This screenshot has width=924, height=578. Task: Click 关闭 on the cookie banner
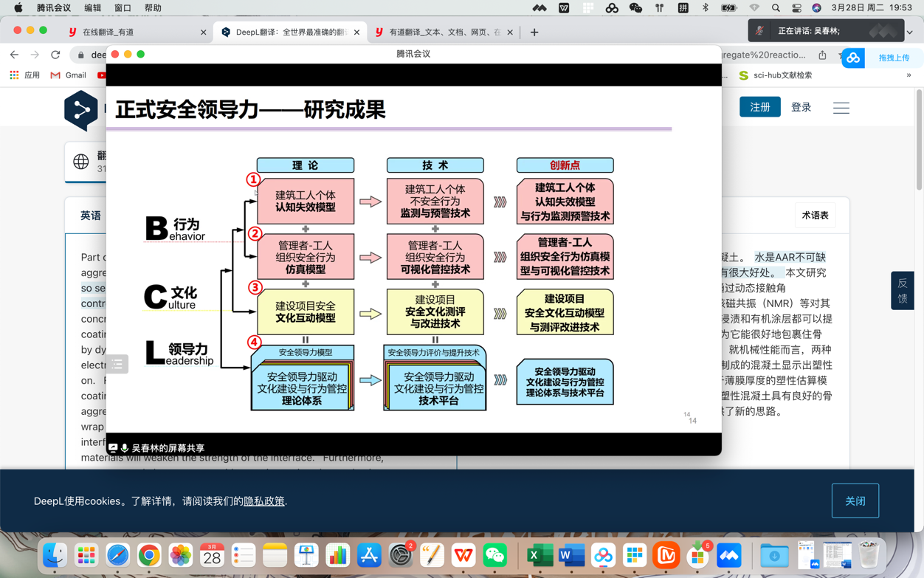855,501
